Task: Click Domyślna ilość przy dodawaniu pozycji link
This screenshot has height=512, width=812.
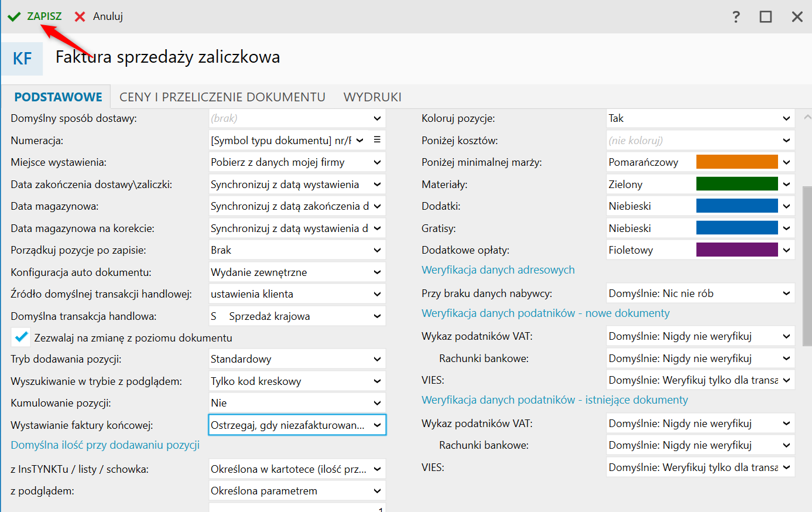Action: coord(105,445)
